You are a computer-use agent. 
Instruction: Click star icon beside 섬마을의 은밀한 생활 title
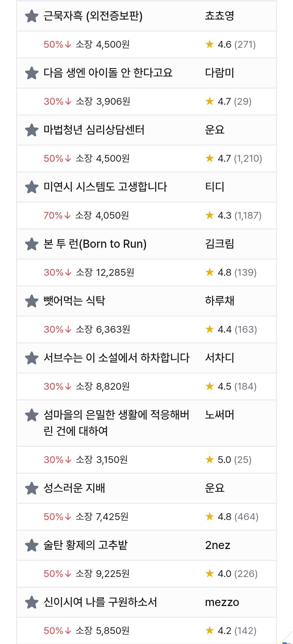click(32, 415)
